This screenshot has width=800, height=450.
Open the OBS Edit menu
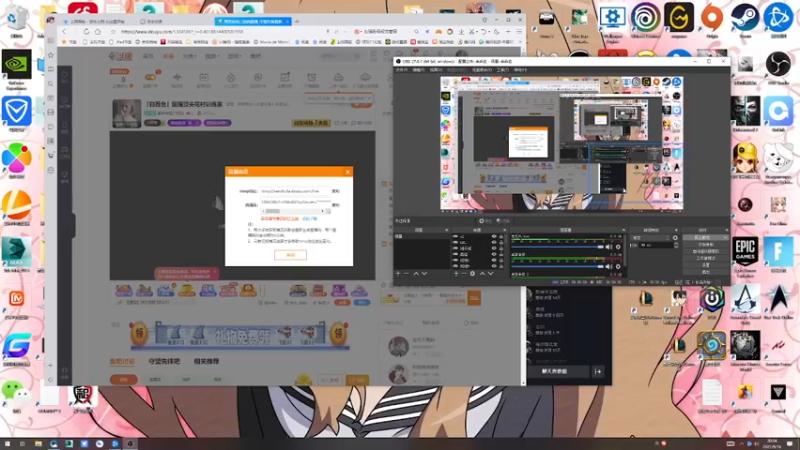(418, 70)
